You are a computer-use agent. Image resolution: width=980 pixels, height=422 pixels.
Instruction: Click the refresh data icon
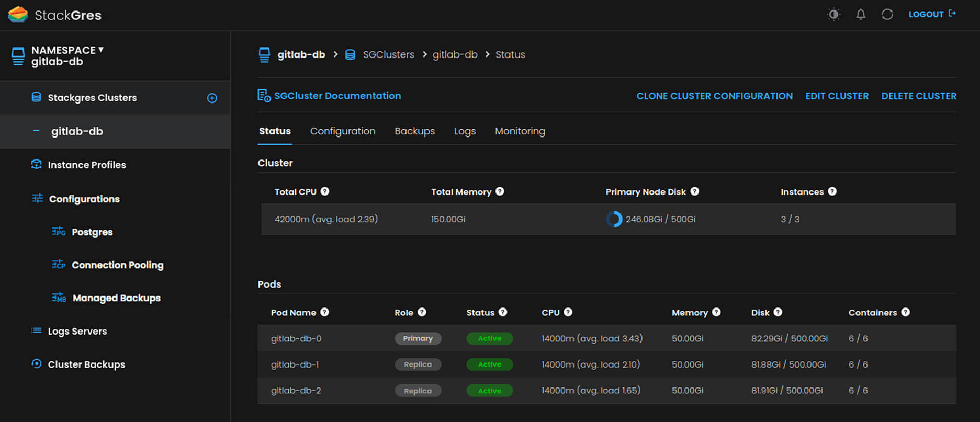point(887,15)
